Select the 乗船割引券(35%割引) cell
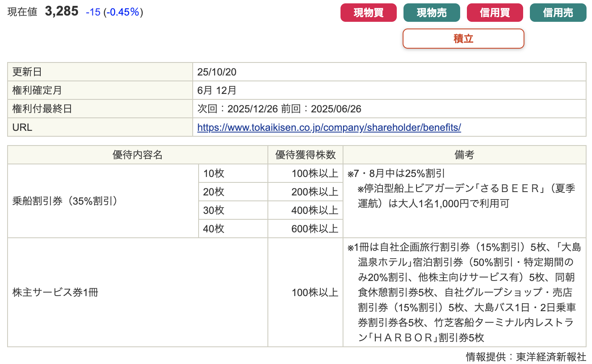 [65, 201]
